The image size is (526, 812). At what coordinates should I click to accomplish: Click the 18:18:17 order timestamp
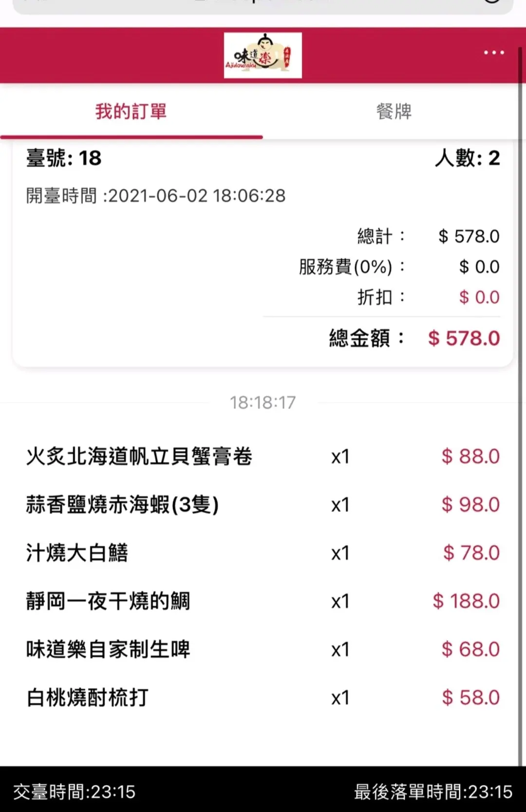263,403
